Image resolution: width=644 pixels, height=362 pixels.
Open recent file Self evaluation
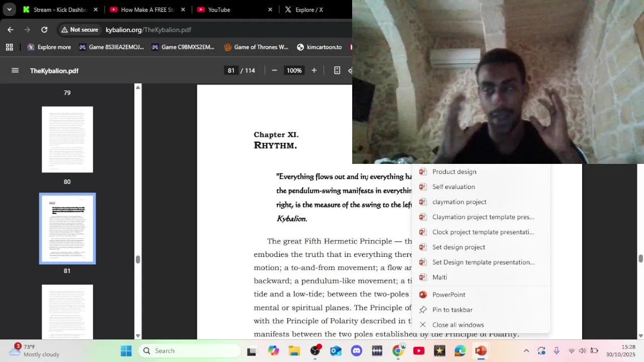480,187
